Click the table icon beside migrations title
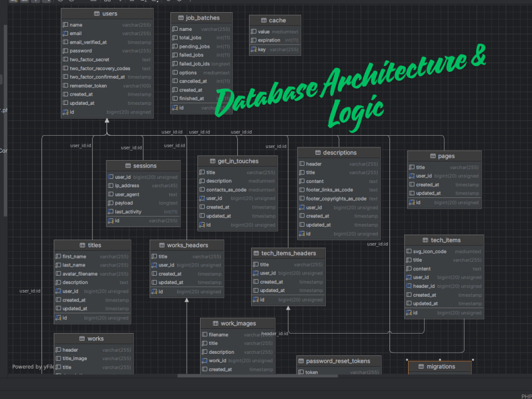The image size is (532, 399). [x=421, y=367]
